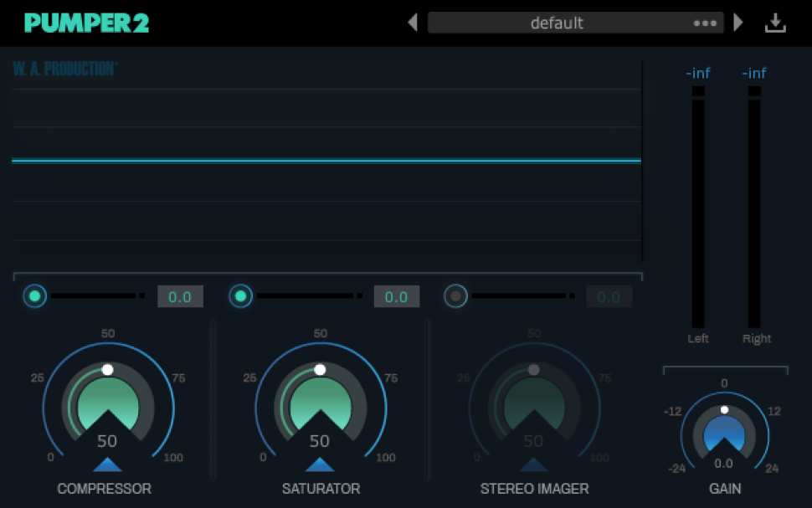Click the triangle under Stereo Imager knob
Screen dimensions: 812x508
[x=534, y=464]
